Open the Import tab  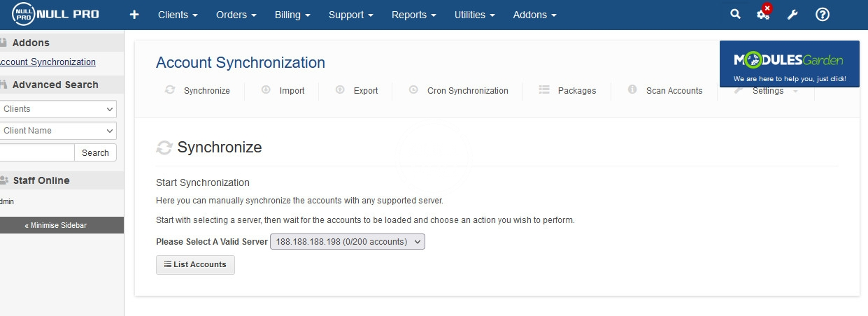(x=283, y=90)
